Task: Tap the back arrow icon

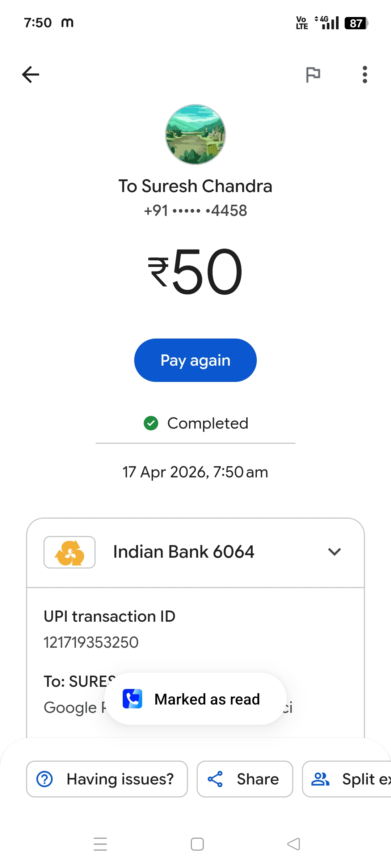Action: point(31,75)
